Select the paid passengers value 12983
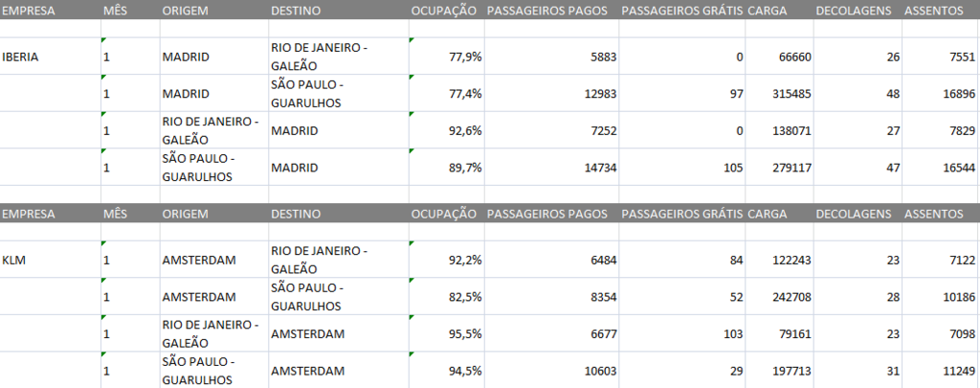The image size is (980, 388). click(x=552, y=94)
